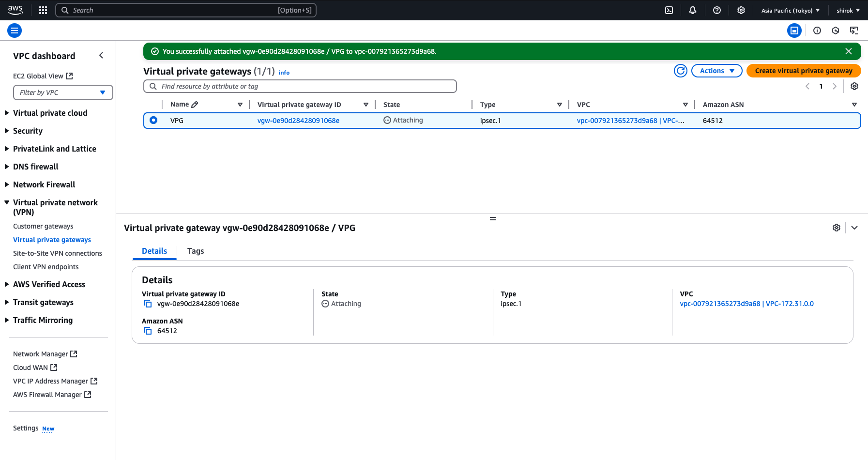Copy the Amazon ASN value
868x460 pixels.
(x=148, y=331)
